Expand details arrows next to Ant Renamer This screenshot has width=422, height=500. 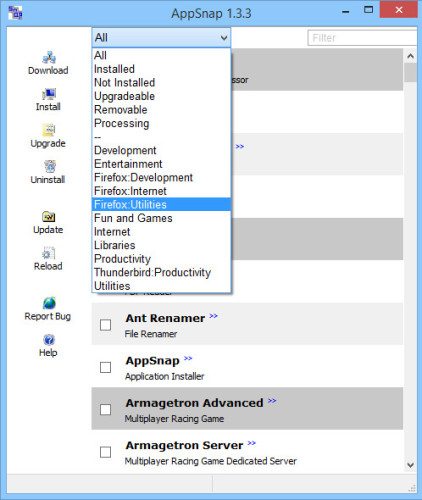click(x=213, y=316)
